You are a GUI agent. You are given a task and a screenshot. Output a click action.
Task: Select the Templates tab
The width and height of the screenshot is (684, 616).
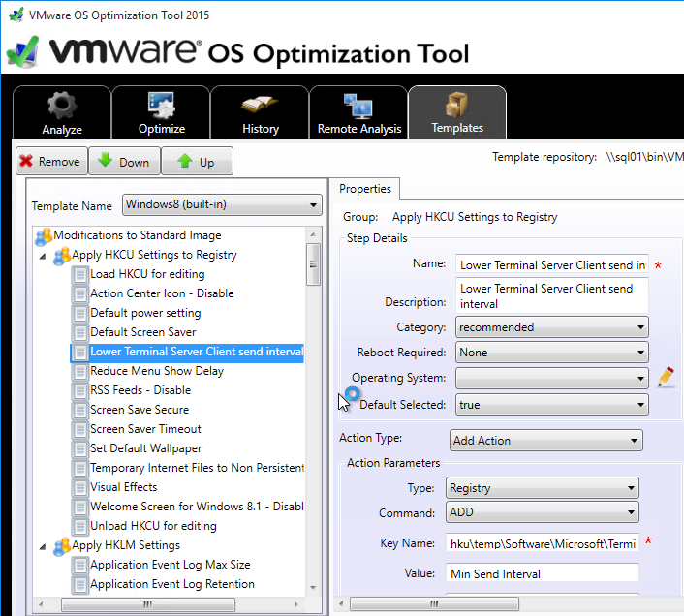(x=457, y=112)
